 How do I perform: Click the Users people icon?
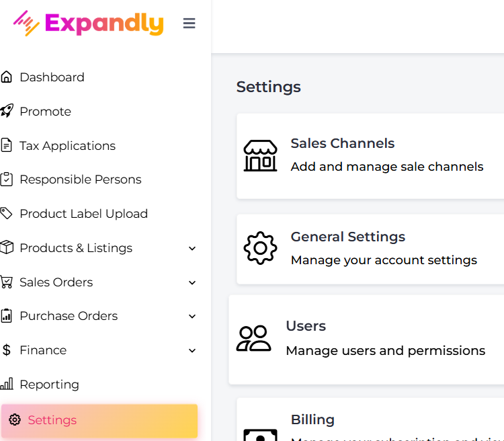pos(254,338)
